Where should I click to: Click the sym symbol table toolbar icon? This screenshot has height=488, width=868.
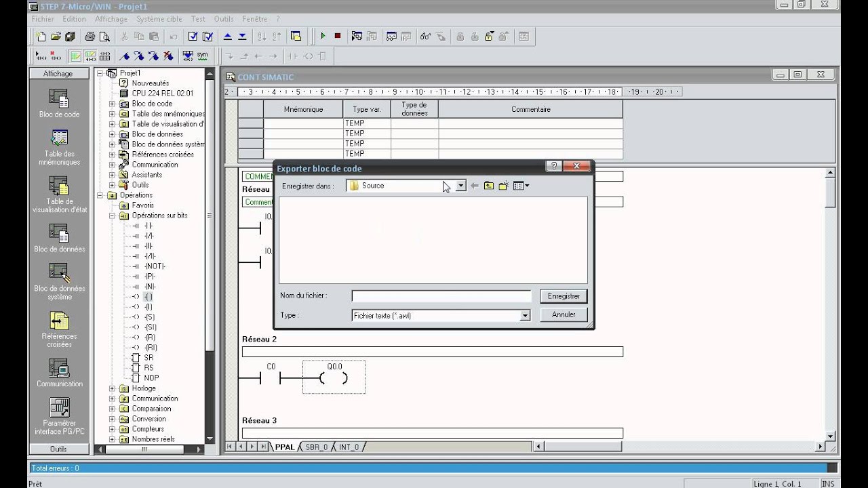coord(202,56)
